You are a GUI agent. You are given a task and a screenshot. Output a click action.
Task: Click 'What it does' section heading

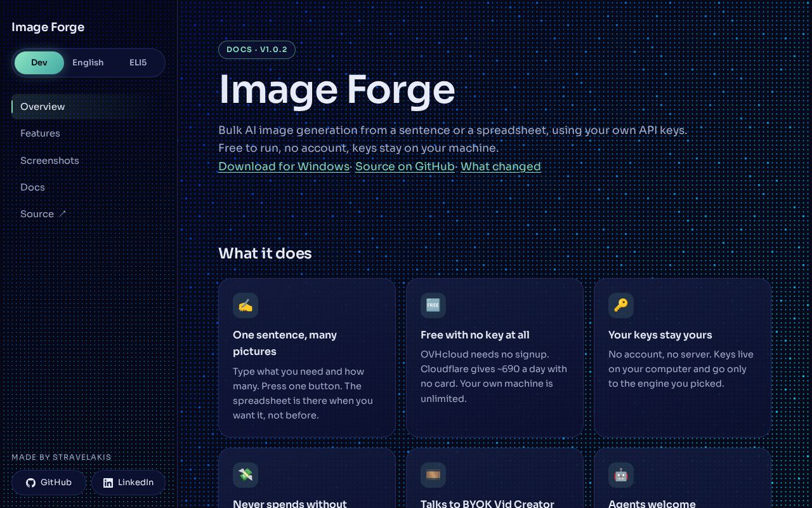[x=265, y=253]
